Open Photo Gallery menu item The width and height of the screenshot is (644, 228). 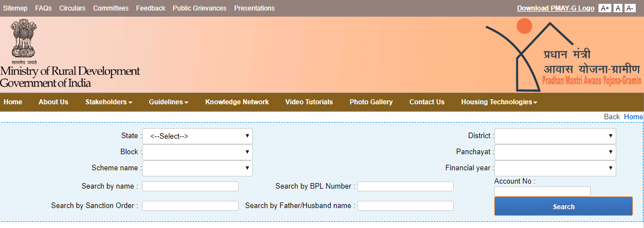(371, 102)
